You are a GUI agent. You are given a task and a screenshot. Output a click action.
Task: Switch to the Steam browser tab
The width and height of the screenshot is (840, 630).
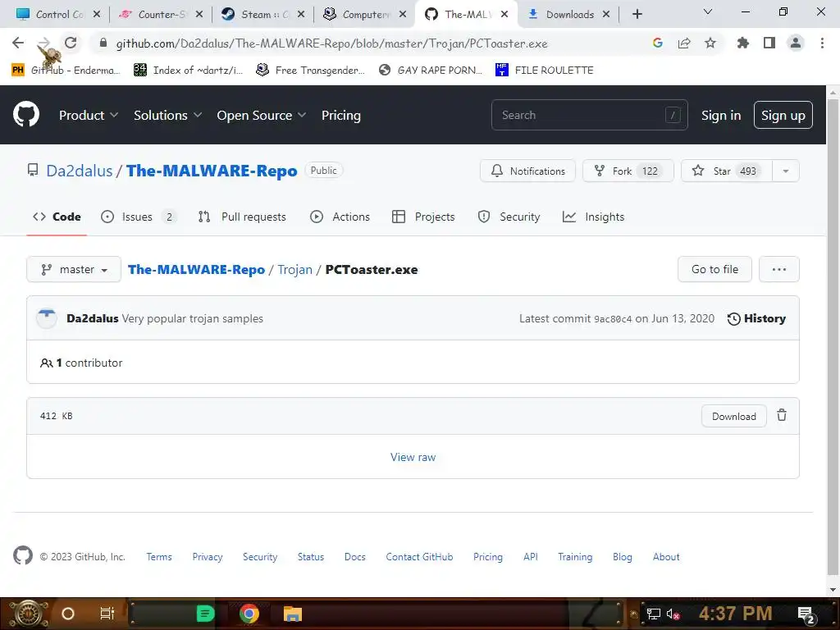pyautogui.click(x=263, y=15)
